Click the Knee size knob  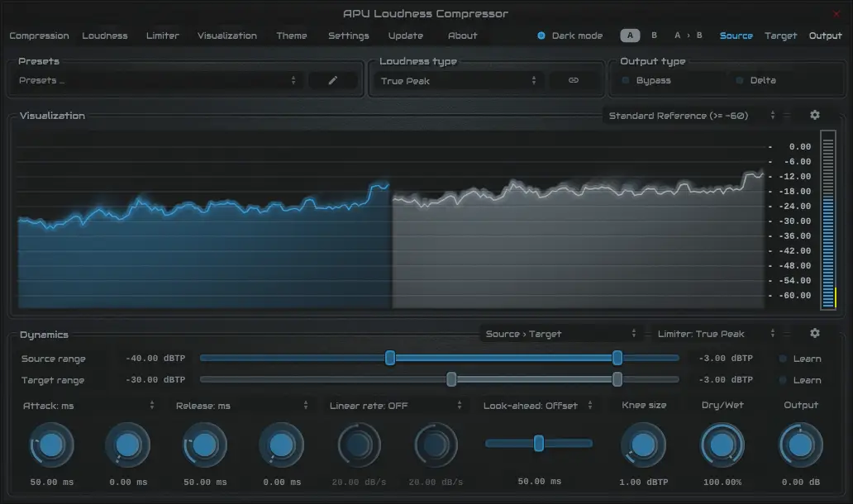click(644, 446)
